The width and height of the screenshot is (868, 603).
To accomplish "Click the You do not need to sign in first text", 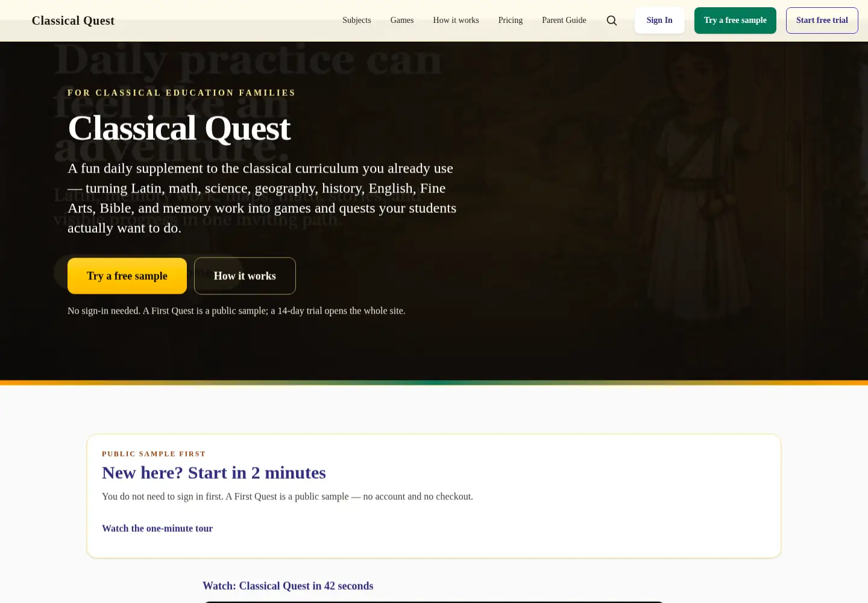I will coord(288,497).
